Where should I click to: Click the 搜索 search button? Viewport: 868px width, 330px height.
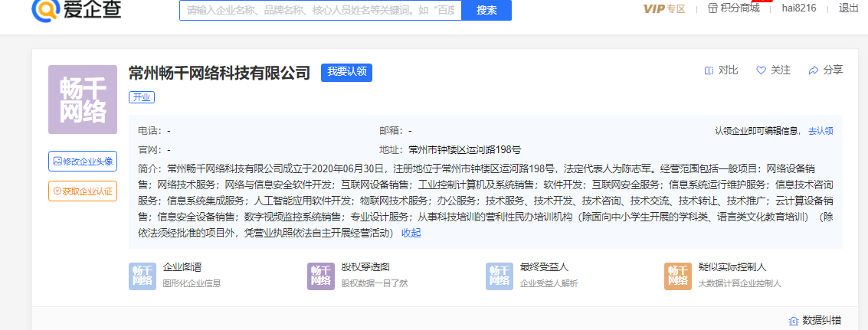486,10
